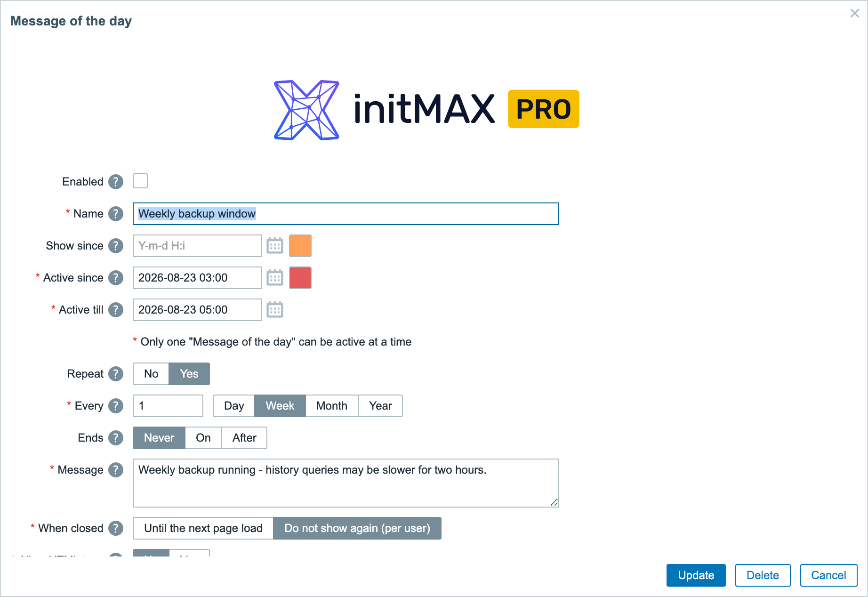Choose Day as repeat interval

click(234, 406)
